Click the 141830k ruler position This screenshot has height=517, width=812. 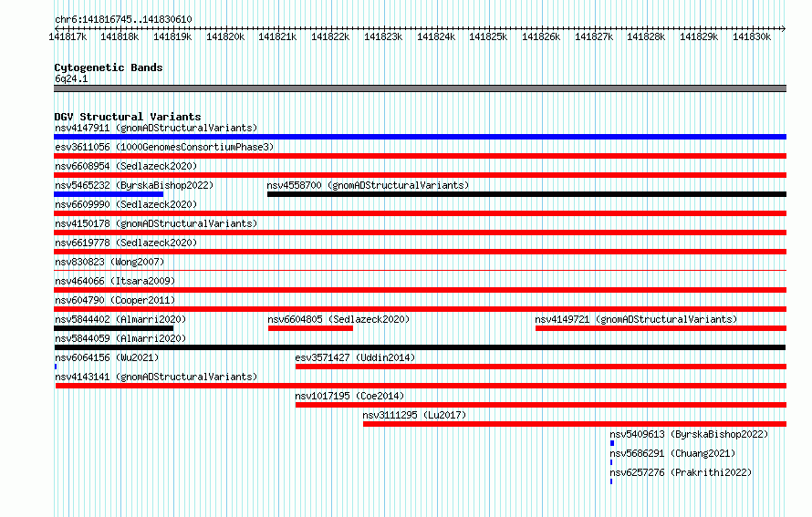[x=752, y=36]
